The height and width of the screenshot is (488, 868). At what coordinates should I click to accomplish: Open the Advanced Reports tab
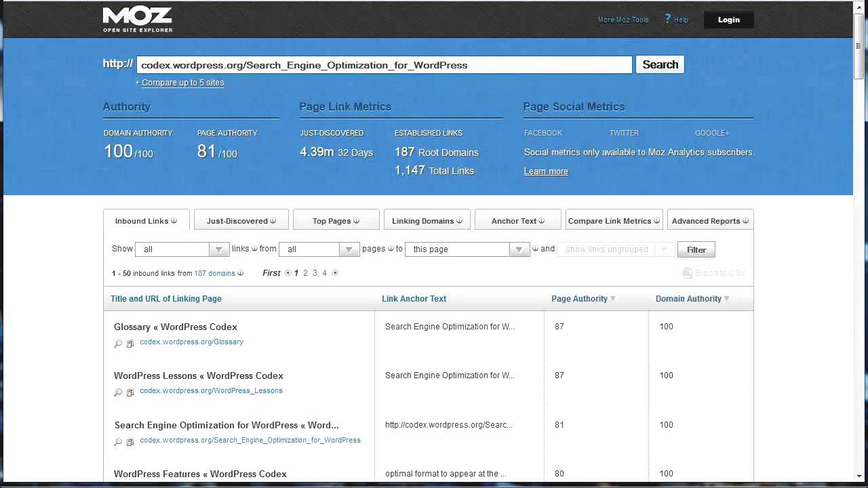(710, 220)
